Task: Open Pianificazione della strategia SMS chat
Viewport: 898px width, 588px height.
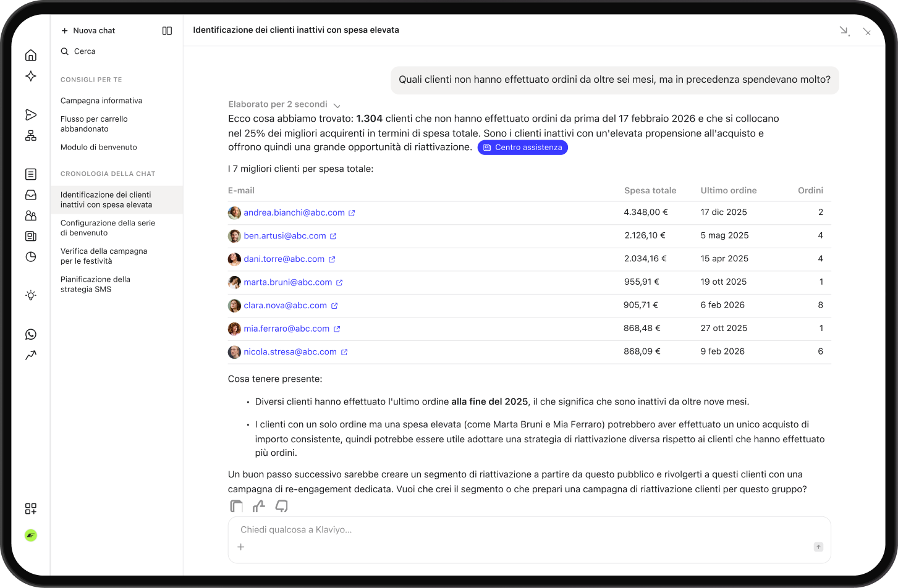Action: click(96, 284)
